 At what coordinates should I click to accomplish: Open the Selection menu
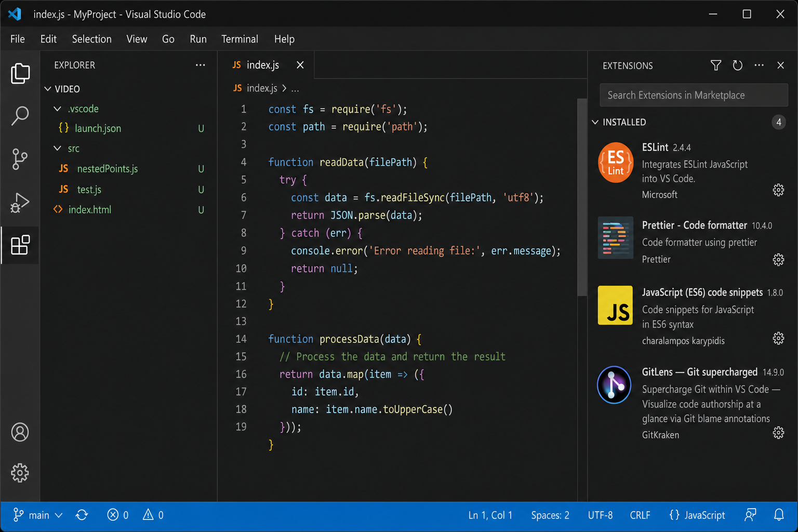pyautogui.click(x=91, y=39)
